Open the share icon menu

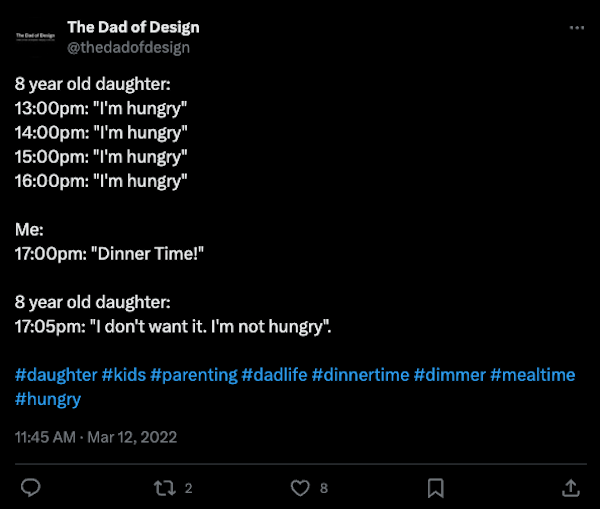pos(570,488)
